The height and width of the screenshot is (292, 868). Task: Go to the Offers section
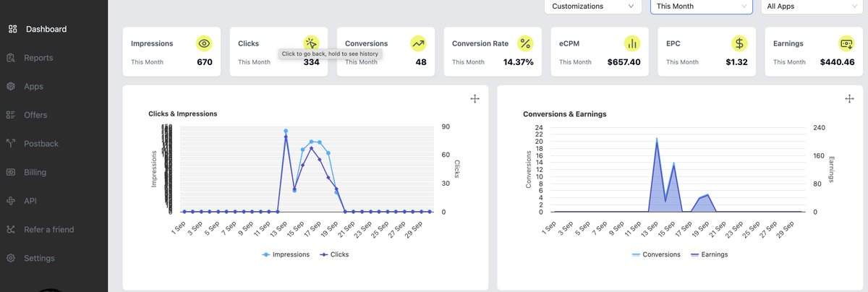click(x=35, y=115)
